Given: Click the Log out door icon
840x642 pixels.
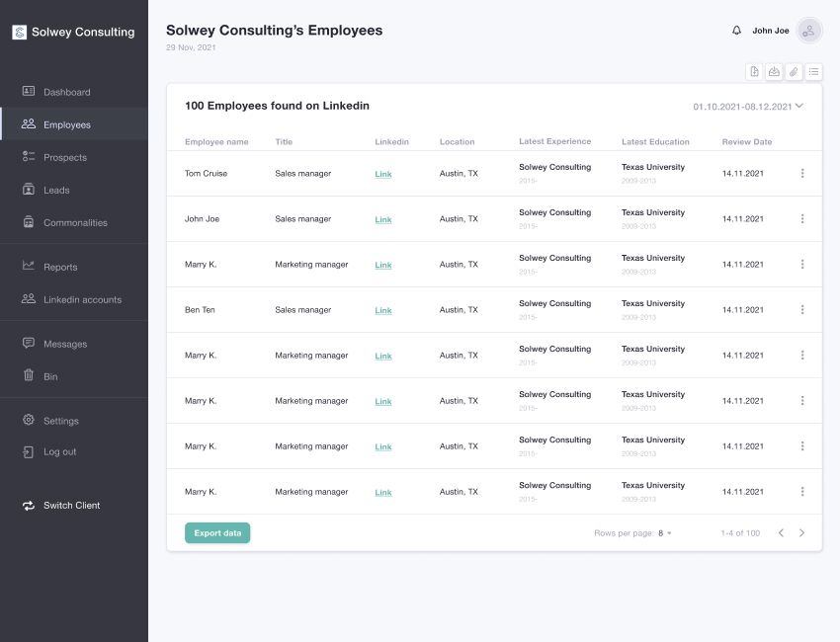Looking at the screenshot, I should point(29,452).
